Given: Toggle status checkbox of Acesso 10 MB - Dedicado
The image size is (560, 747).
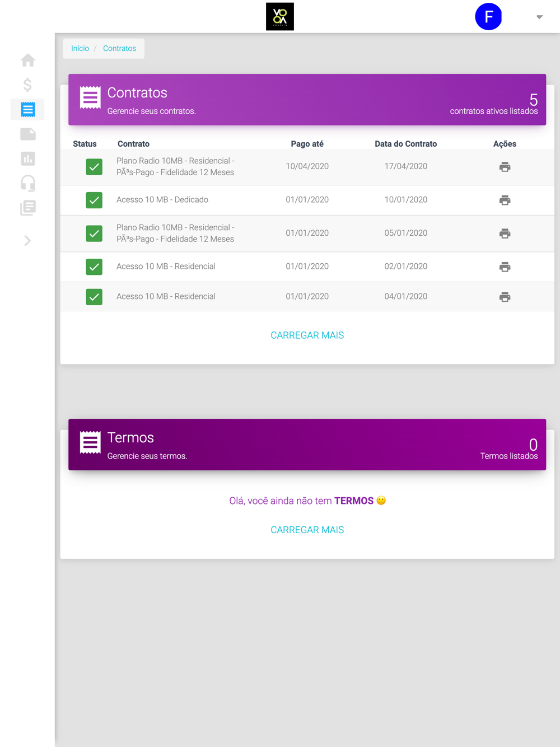Looking at the screenshot, I should pos(94,200).
